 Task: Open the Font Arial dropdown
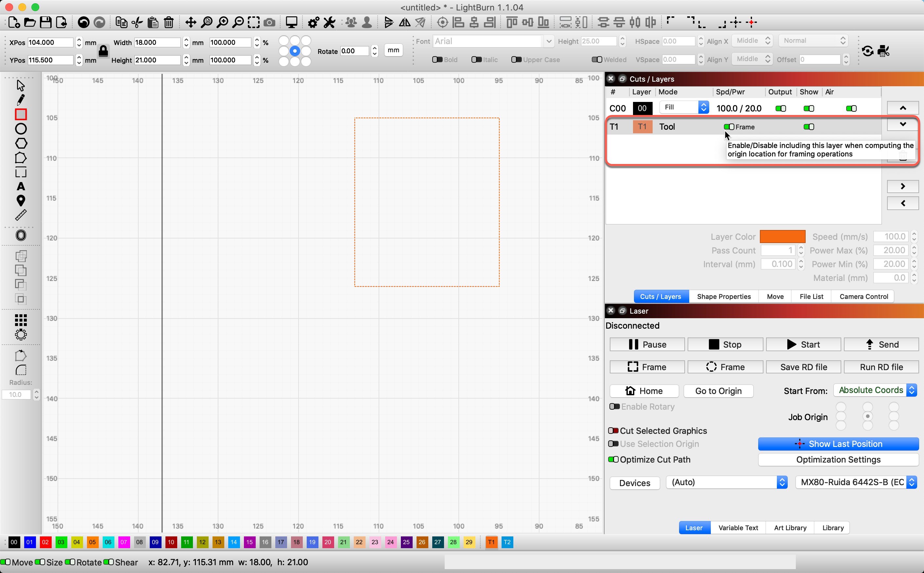(x=493, y=41)
